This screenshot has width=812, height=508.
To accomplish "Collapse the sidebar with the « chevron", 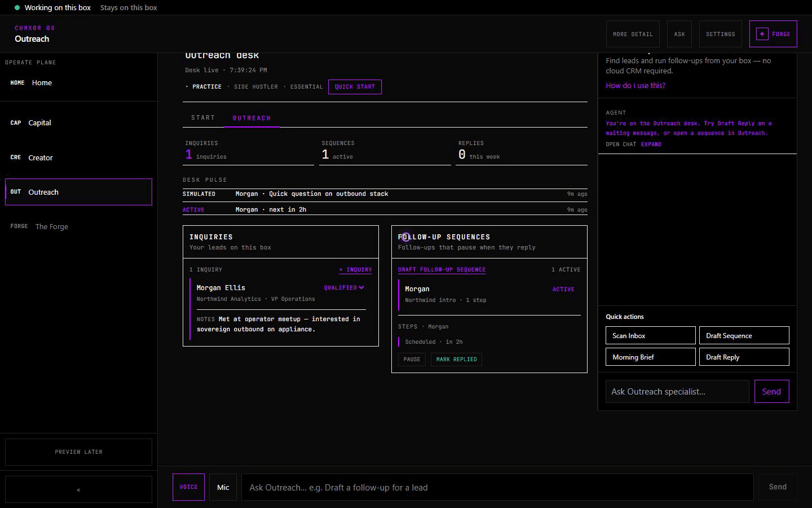I will tap(78, 489).
